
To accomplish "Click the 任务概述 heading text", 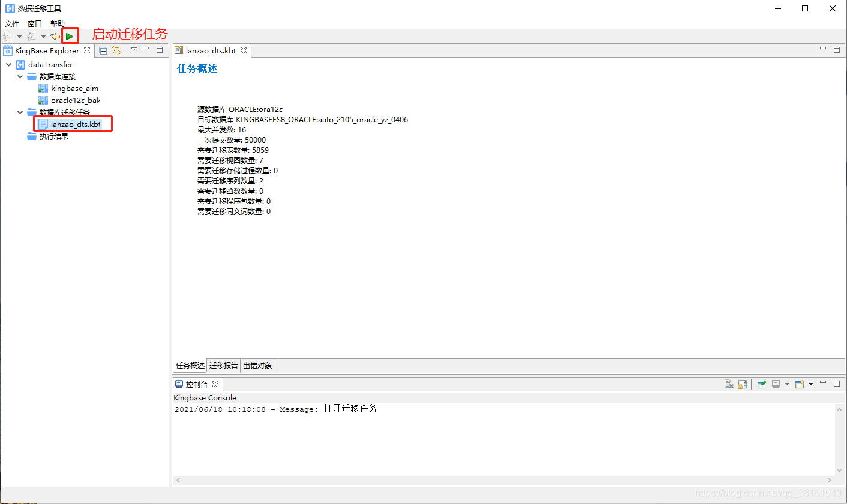I will tap(197, 68).
